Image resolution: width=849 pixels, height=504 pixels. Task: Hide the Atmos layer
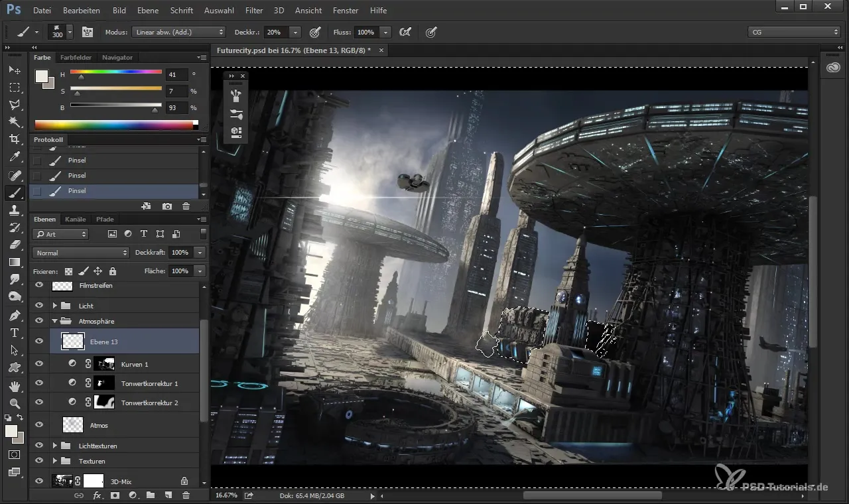click(x=39, y=425)
